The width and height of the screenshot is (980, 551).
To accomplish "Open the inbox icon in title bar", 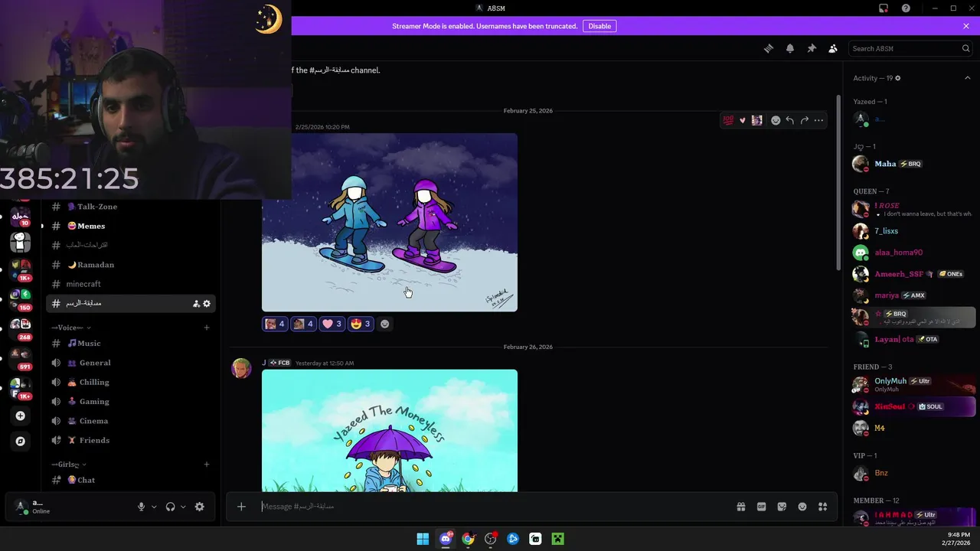I will tap(884, 8).
